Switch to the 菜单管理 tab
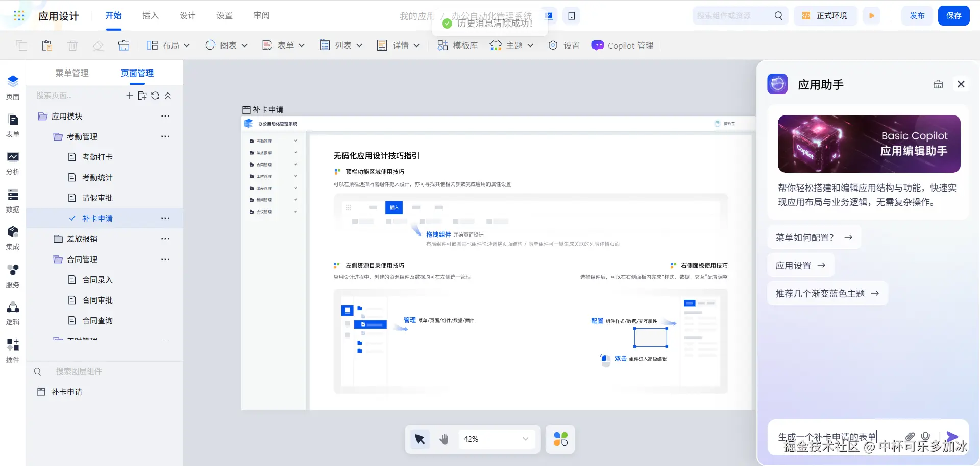 coord(72,73)
